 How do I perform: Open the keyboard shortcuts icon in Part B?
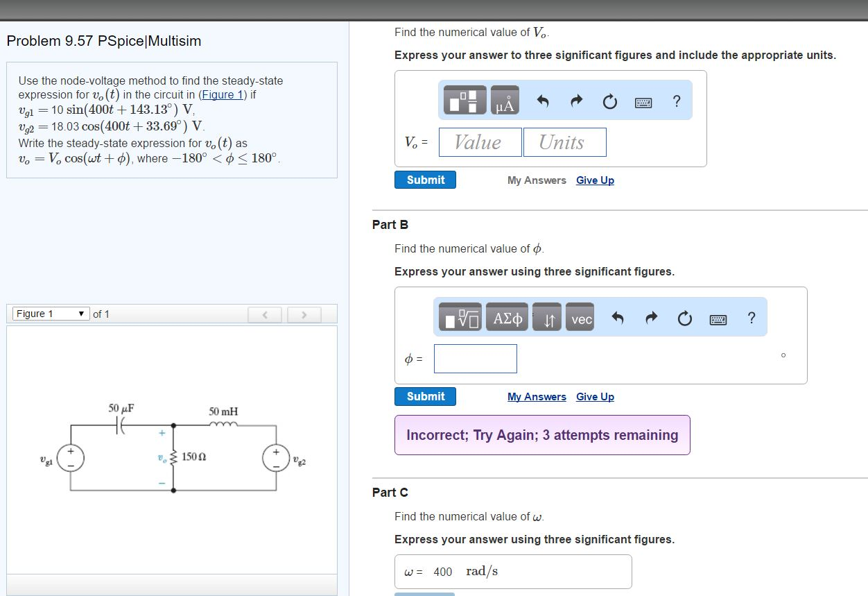point(718,318)
